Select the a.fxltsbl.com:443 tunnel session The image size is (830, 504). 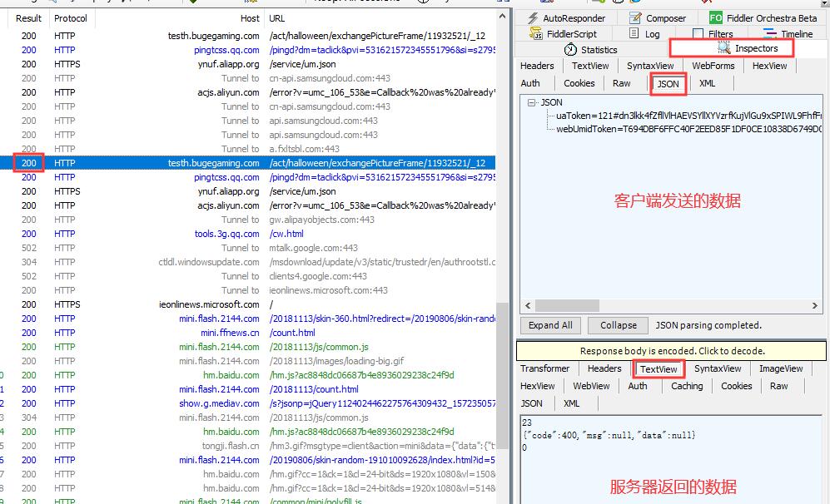(x=248, y=149)
